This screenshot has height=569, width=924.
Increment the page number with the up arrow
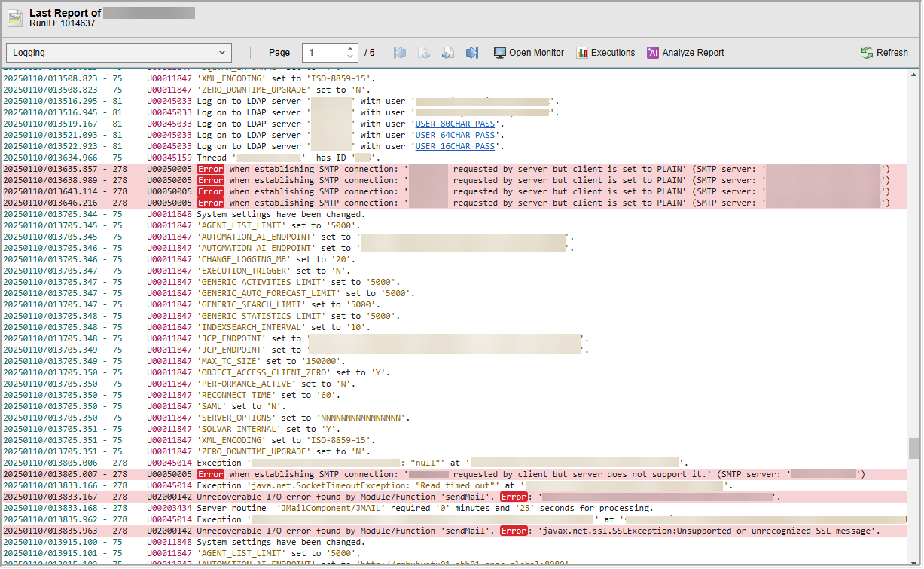351,48
